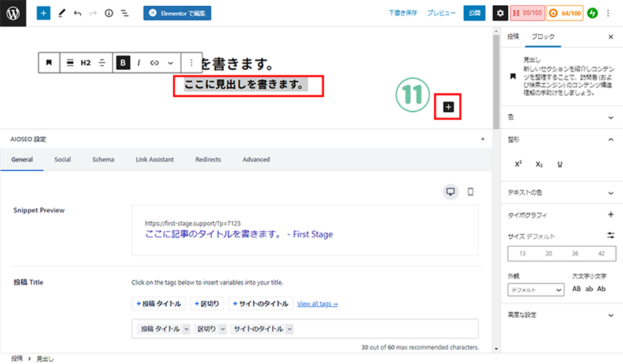The width and height of the screenshot is (623, 364).
Task: Open the View all tags link
Action: 317,303
